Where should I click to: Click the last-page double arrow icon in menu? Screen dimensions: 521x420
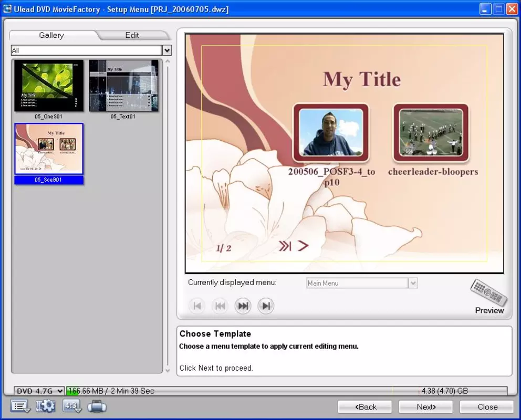click(x=285, y=246)
